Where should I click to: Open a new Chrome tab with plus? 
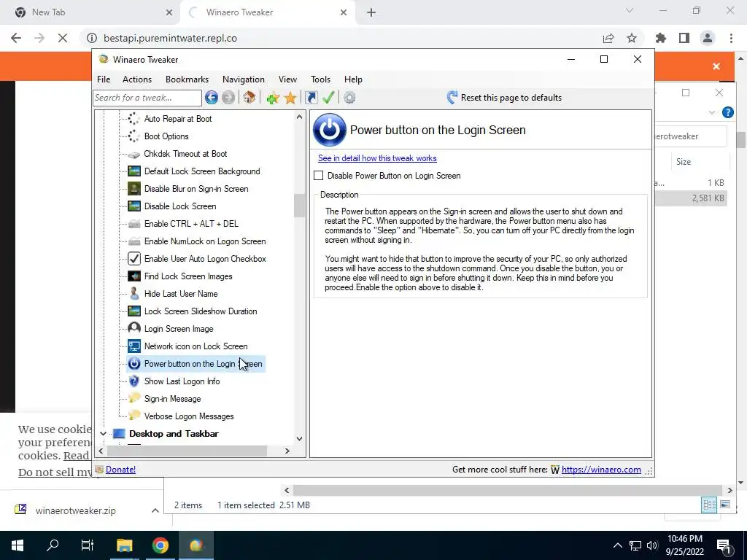pyautogui.click(x=371, y=13)
